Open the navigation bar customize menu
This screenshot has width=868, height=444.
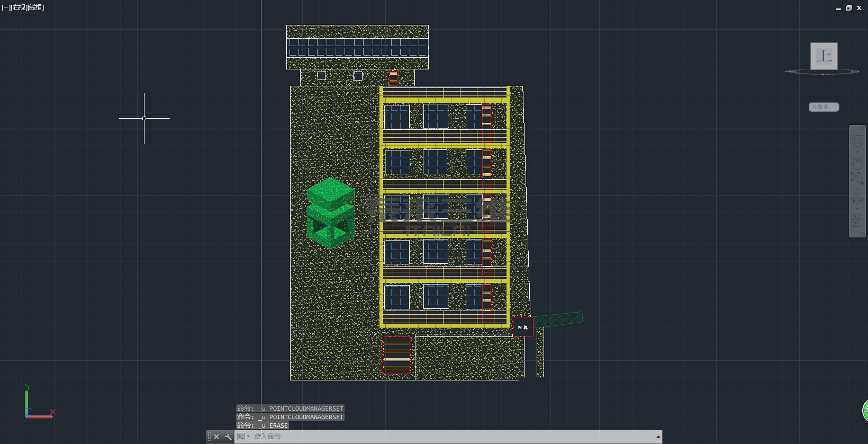tap(862, 234)
